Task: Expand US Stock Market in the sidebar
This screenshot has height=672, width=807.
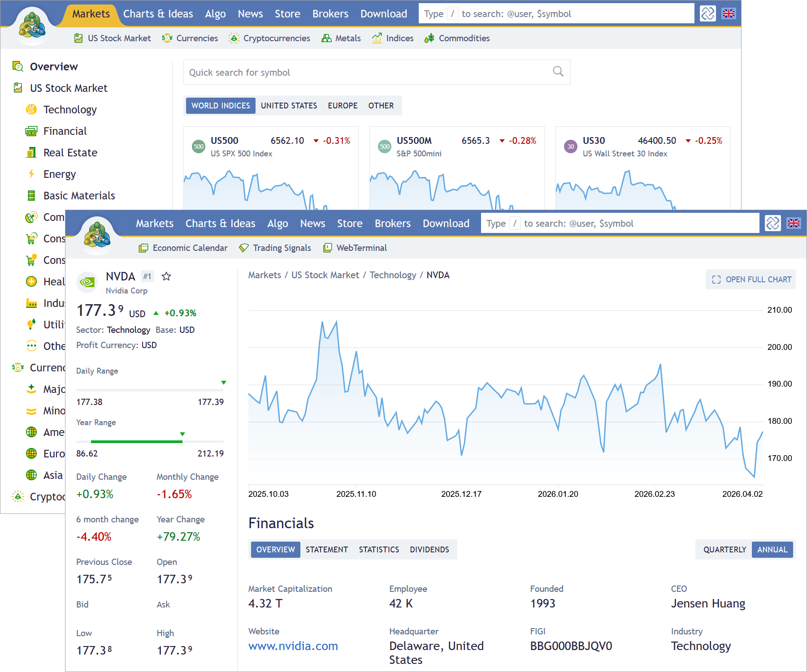Action: (x=68, y=88)
